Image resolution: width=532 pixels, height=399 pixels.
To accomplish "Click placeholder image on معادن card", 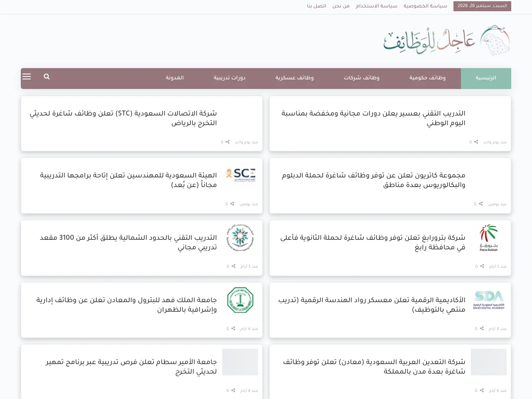I will pos(489,362).
